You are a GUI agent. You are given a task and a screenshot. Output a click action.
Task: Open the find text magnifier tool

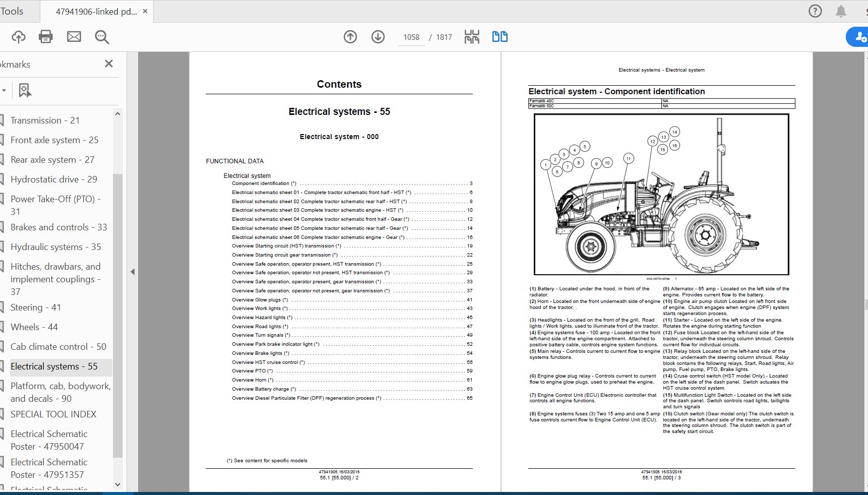(102, 37)
